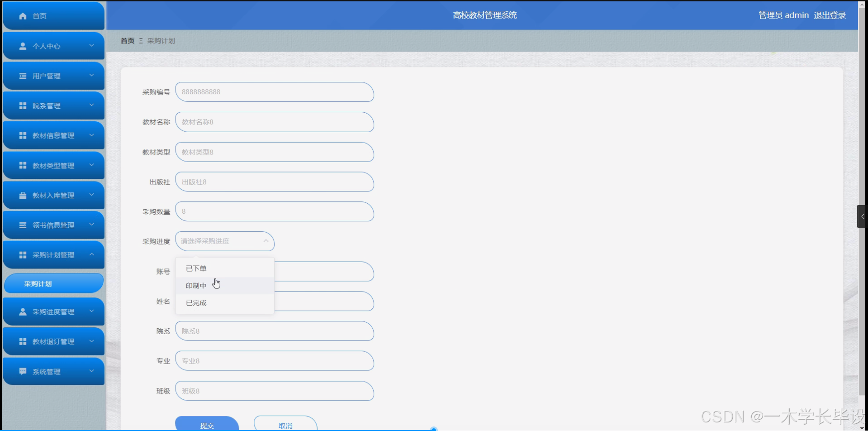The width and height of the screenshot is (868, 431).
Task: Click the 系统管理 chat icon
Action: point(23,371)
